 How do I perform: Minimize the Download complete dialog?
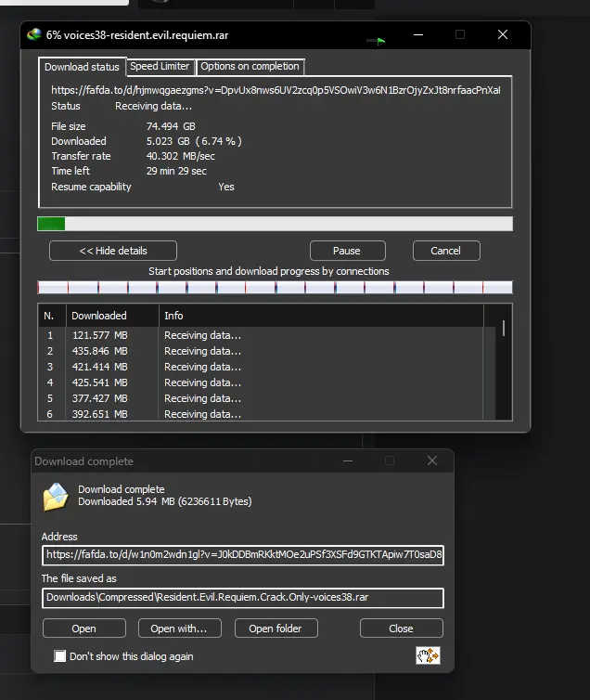pos(348,460)
